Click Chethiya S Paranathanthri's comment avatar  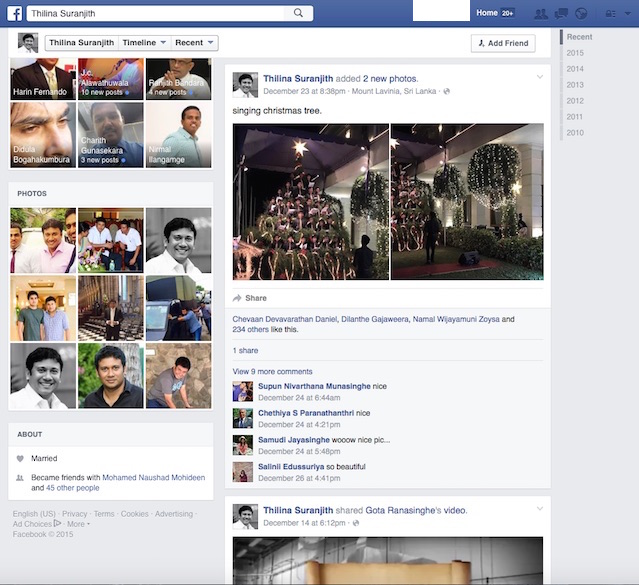(242, 418)
